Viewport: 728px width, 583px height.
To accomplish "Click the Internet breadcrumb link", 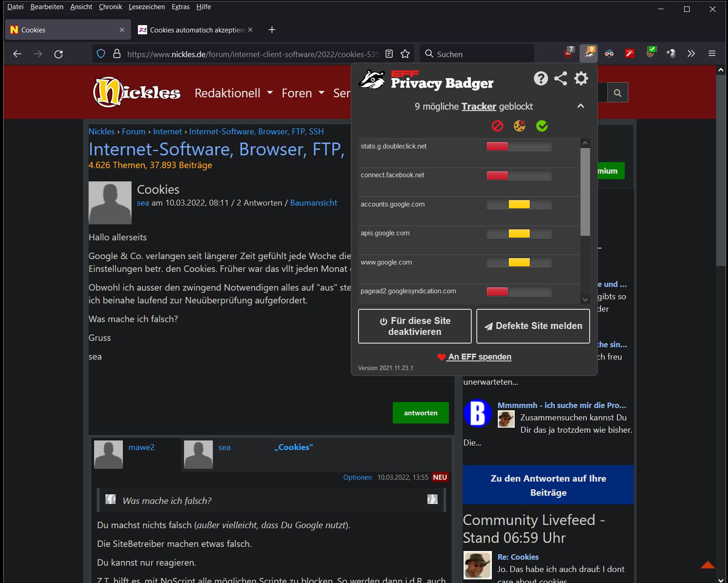I will [x=167, y=132].
